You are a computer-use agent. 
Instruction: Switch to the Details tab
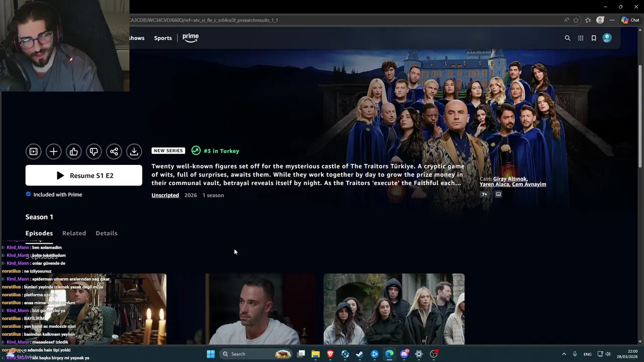pyautogui.click(x=107, y=233)
